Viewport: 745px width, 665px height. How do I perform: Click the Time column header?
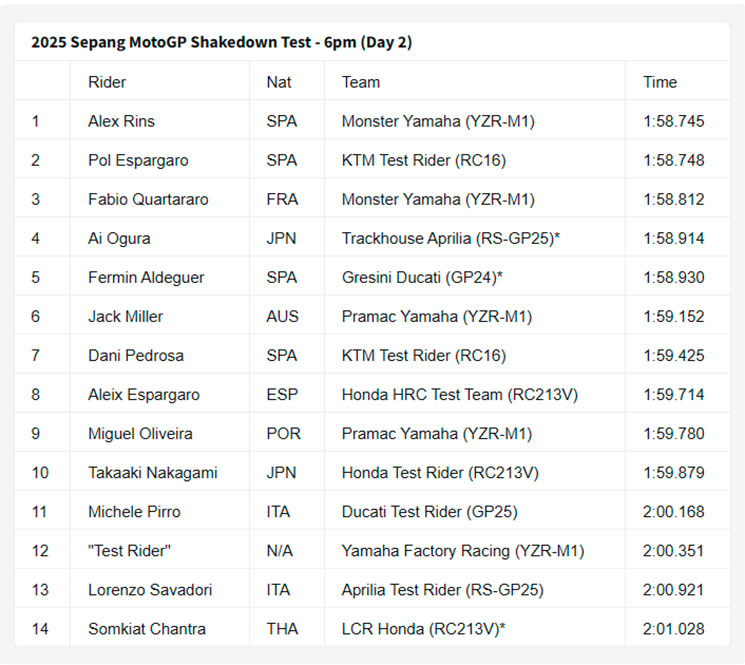pyautogui.click(x=659, y=82)
